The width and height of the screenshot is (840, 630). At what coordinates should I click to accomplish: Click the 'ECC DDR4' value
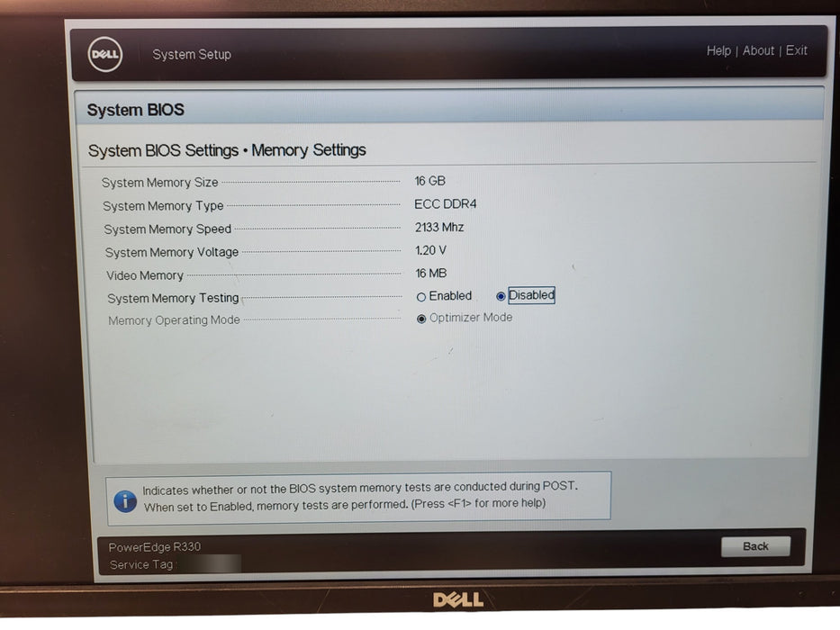[x=445, y=204]
